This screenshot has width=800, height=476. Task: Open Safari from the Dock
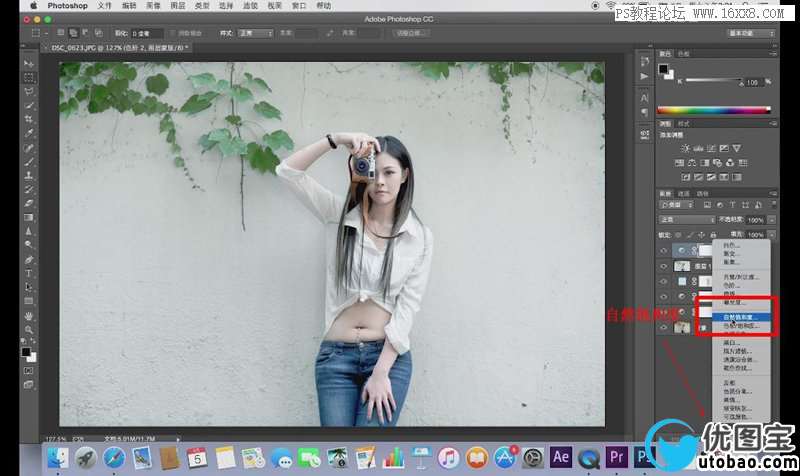tap(114, 458)
